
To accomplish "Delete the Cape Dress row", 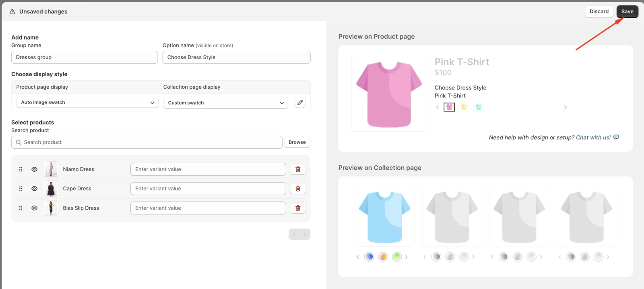I will (x=298, y=189).
